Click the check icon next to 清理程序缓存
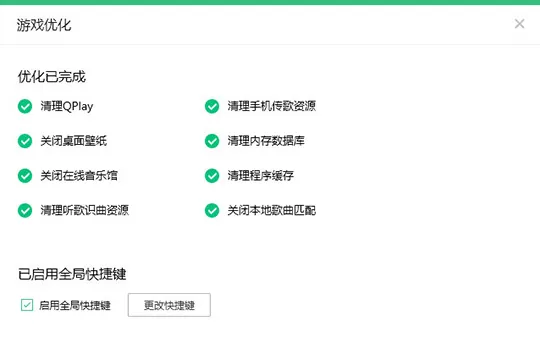 (212, 176)
